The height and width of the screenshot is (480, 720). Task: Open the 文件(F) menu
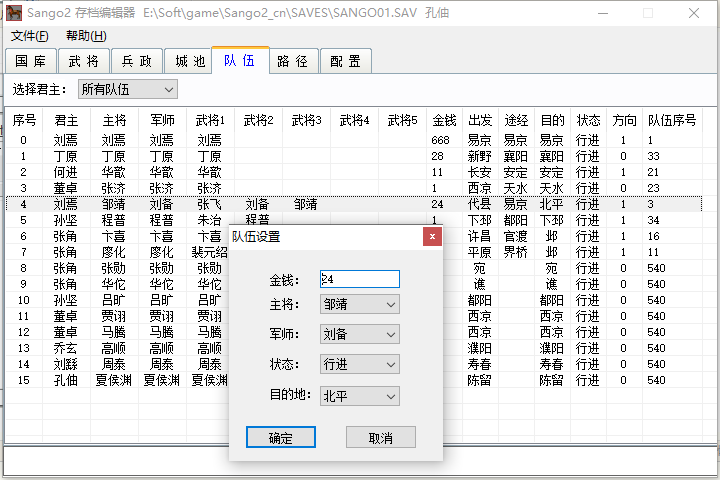click(30, 36)
